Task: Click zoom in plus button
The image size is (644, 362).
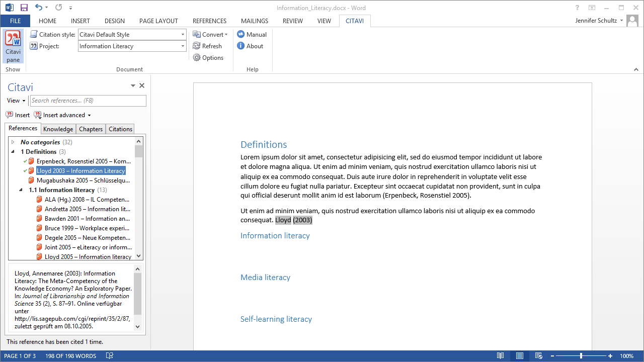Action: click(610, 356)
